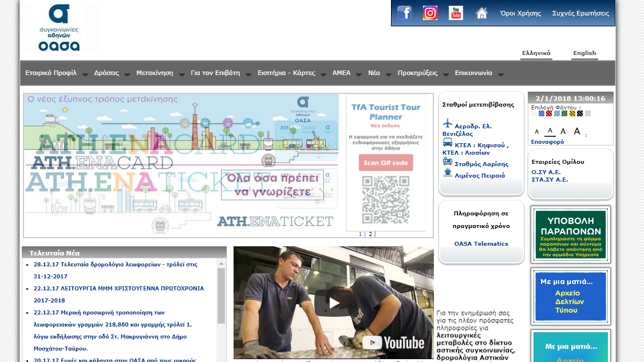Open the Προκηρύξεις menu
The height and width of the screenshot is (362, 644).
[417, 73]
